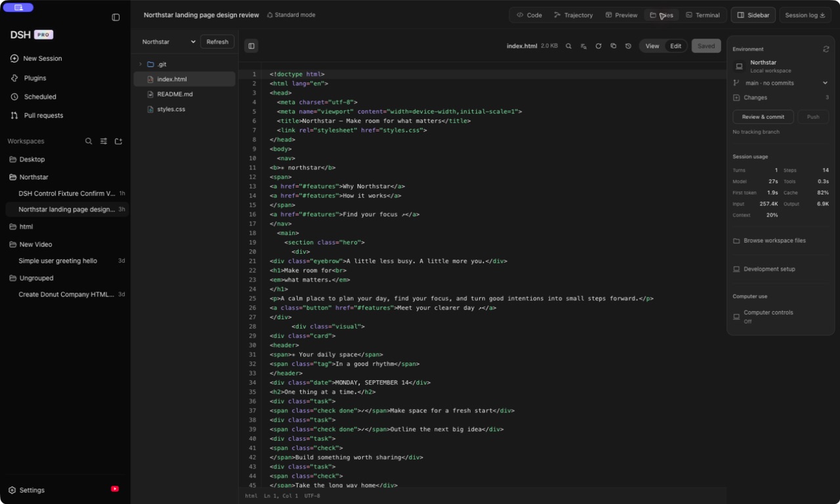Copy file contents with the copy icon

(614, 46)
